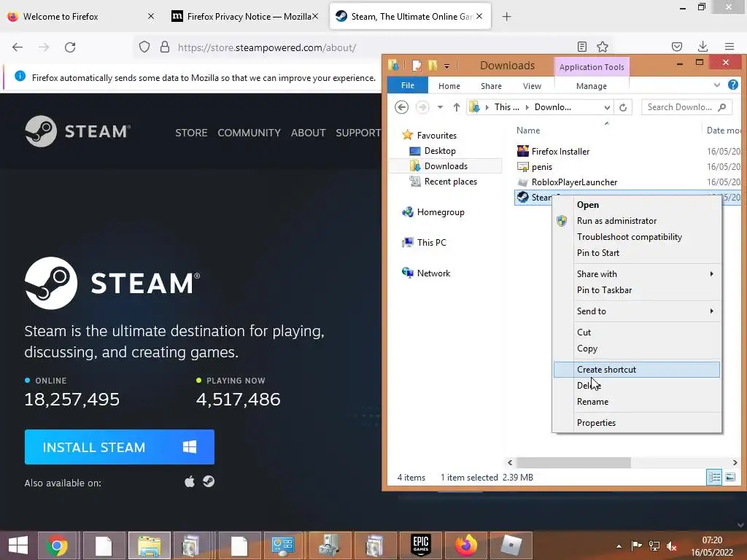Viewport: 747px width, 560px height.
Task: Refresh the Downloads folder view
Action: click(x=623, y=107)
